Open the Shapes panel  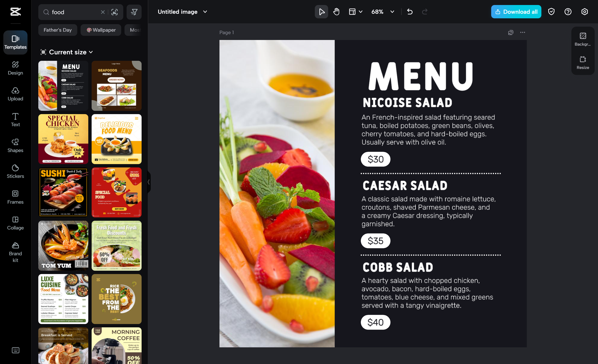15,145
